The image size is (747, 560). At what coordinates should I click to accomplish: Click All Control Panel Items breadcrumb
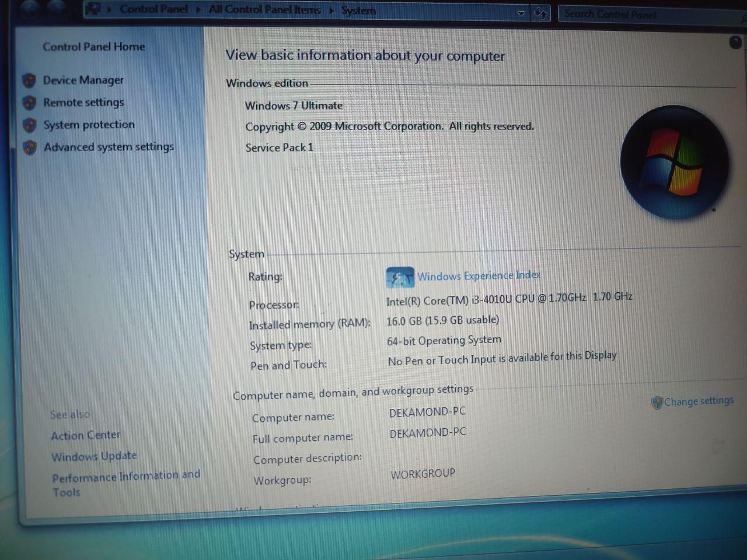(265, 9)
